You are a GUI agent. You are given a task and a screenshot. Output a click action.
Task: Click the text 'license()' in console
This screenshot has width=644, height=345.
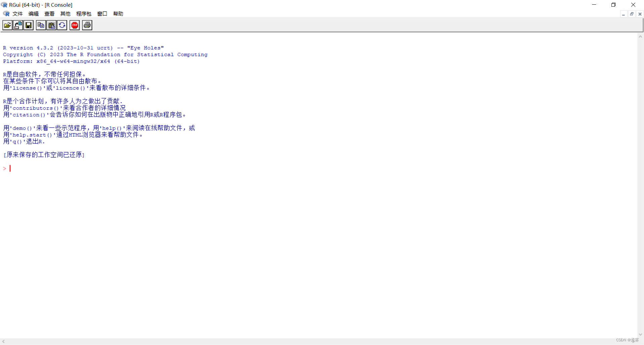[27, 88]
